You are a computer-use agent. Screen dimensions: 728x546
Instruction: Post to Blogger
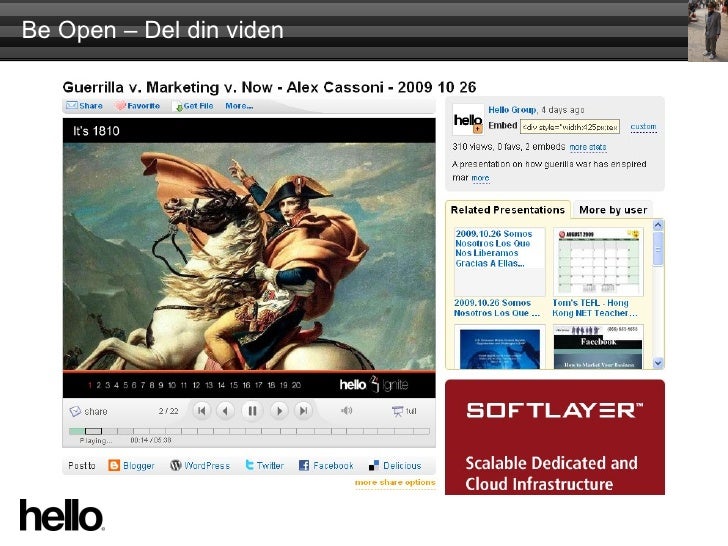[x=131, y=465]
